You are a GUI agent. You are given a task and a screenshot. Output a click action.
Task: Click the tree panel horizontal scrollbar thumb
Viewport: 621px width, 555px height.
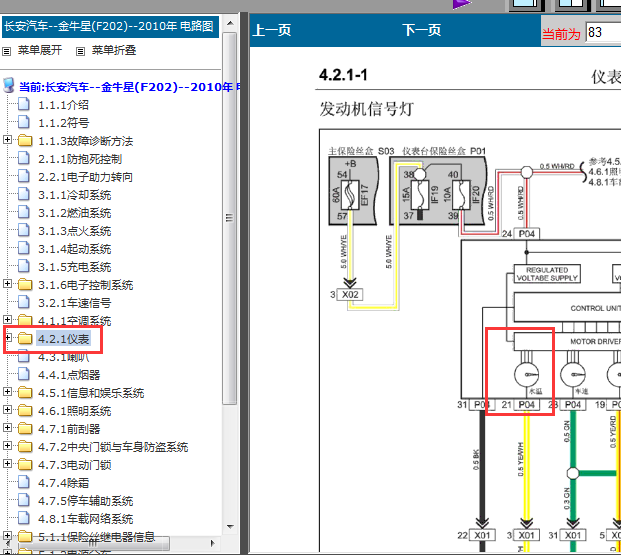92,544
